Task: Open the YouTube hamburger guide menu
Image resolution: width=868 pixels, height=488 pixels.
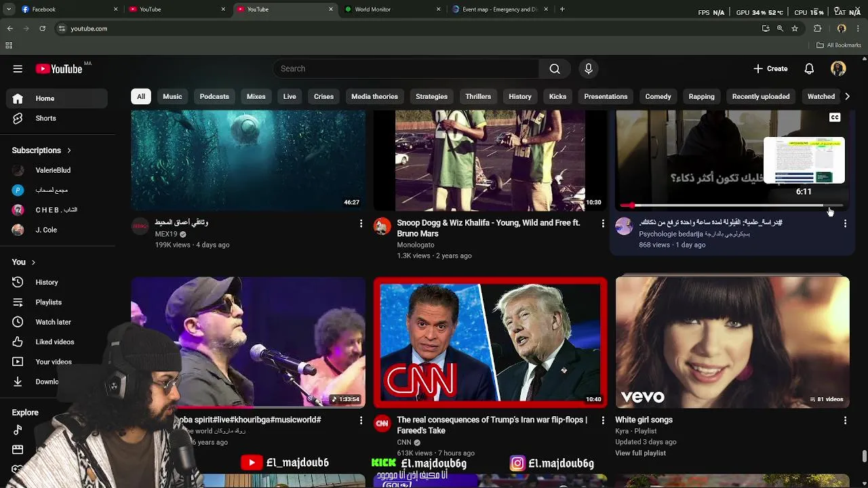Action: (18, 68)
